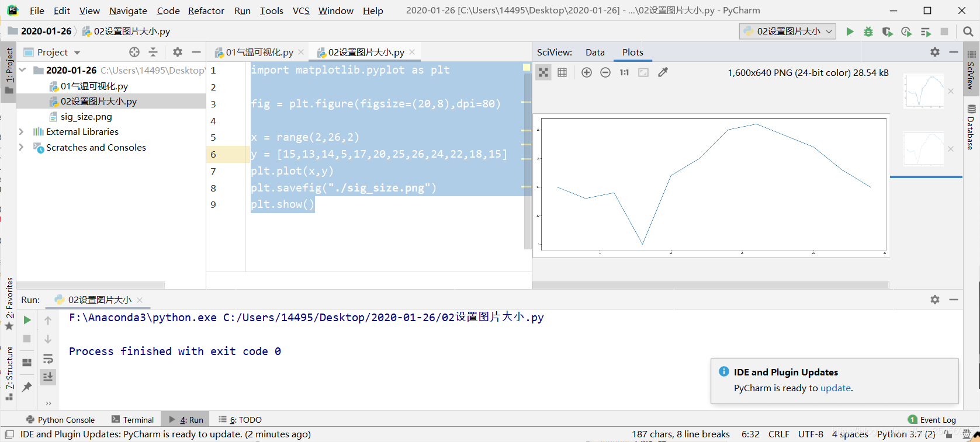Hide the Project tool window

pyautogui.click(x=196, y=52)
